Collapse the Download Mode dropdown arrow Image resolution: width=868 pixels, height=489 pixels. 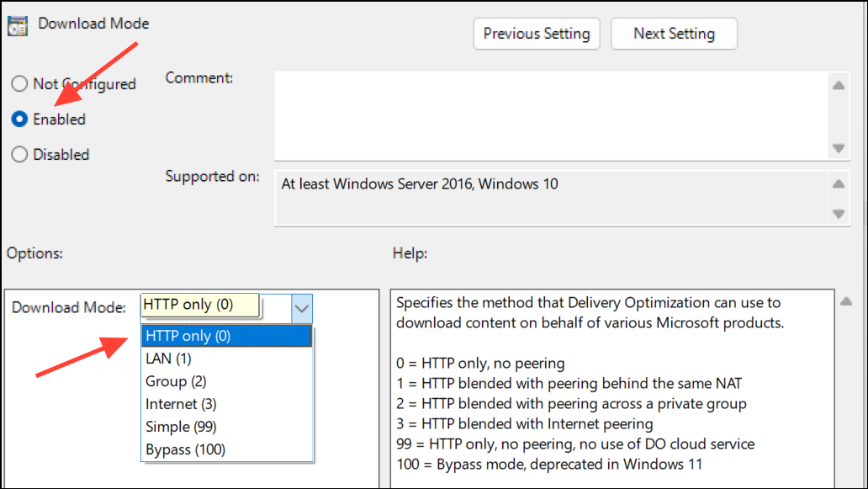[302, 308]
